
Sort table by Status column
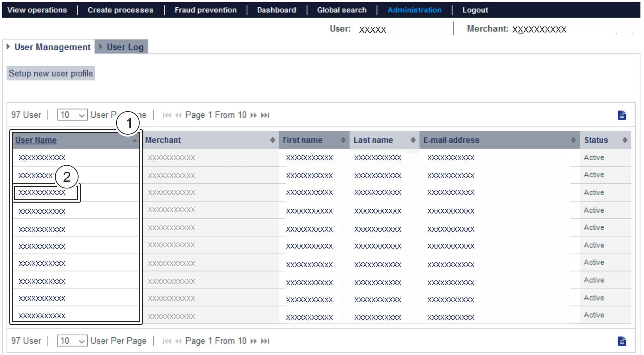(625, 140)
